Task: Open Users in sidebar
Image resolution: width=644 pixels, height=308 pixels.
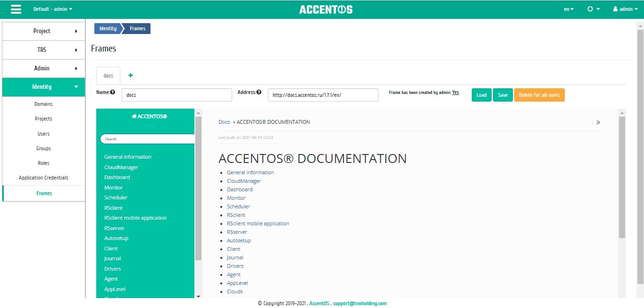Action: pyautogui.click(x=43, y=134)
